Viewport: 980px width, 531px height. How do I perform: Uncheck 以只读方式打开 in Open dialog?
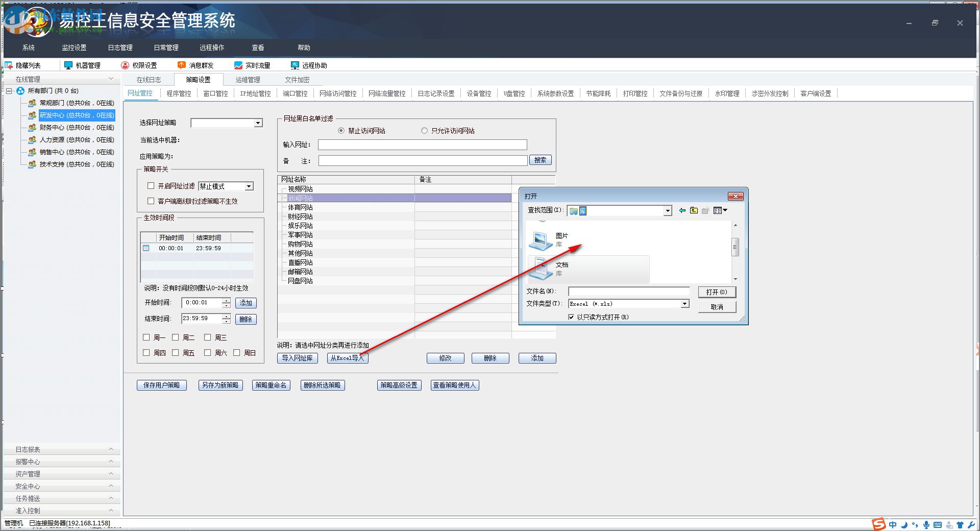coord(571,317)
